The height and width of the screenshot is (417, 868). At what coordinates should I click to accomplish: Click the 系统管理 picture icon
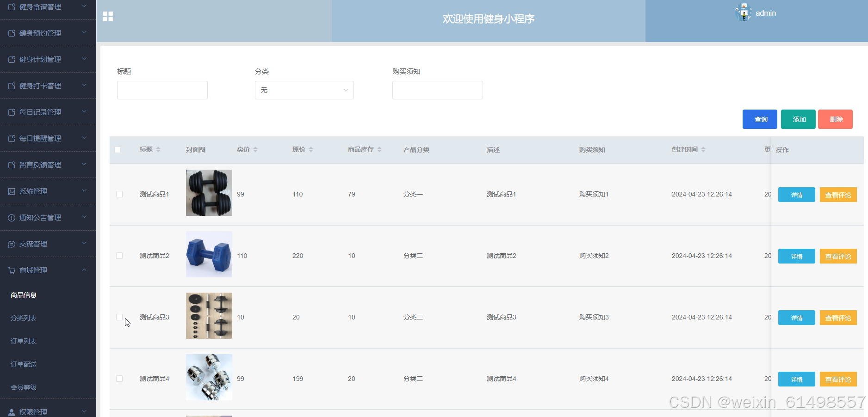(12, 191)
